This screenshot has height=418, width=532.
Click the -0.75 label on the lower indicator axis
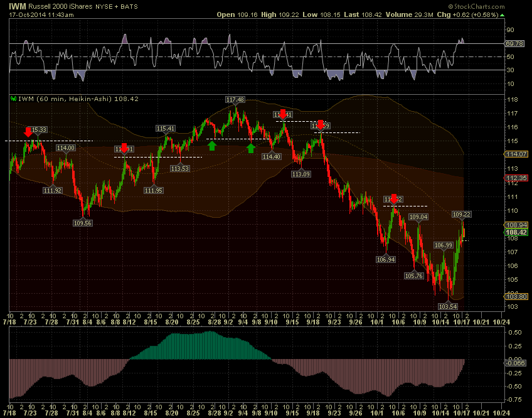coord(514,400)
